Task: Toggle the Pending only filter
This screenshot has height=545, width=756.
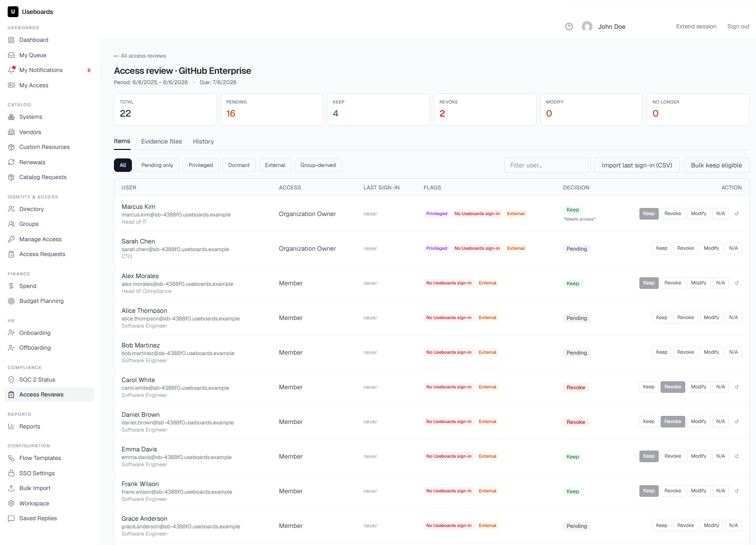Action: click(x=157, y=165)
